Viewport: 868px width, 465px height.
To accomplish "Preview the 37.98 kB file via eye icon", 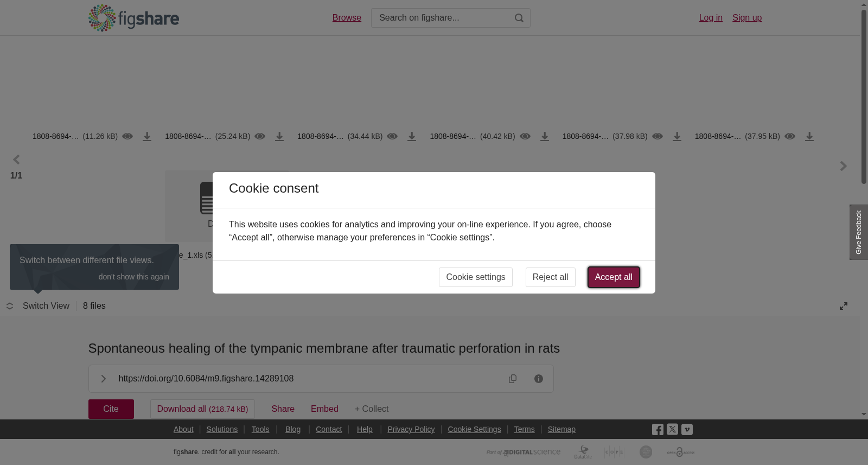I will pyautogui.click(x=658, y=136).
